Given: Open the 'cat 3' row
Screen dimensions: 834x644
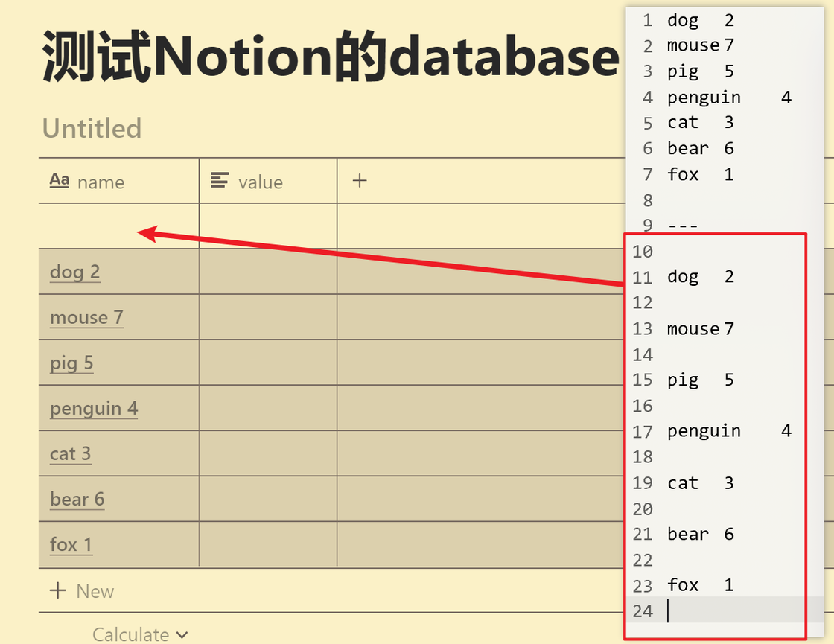Looking at the screenshot, I should (x=70, y=454).
